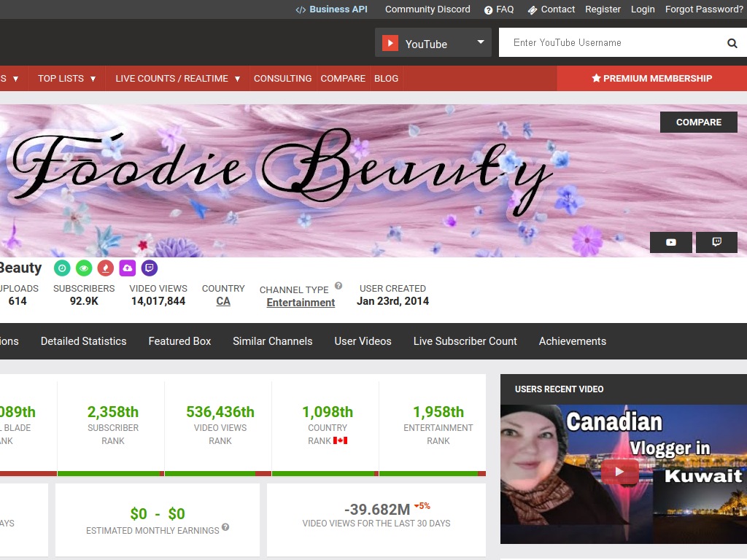Click the entertainment rank progress bar

433,474
